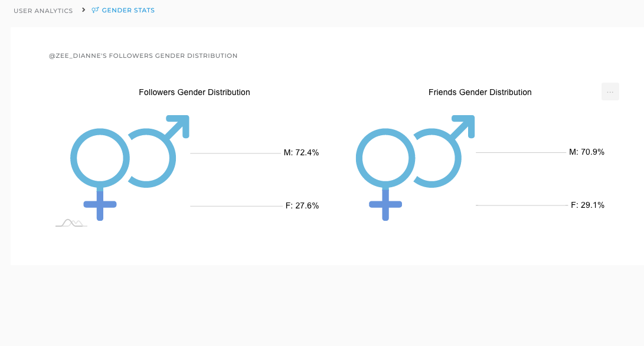644x346 pixels.
Task: Click the F: 29.1% segment label
Action: (x=587, y=205)
